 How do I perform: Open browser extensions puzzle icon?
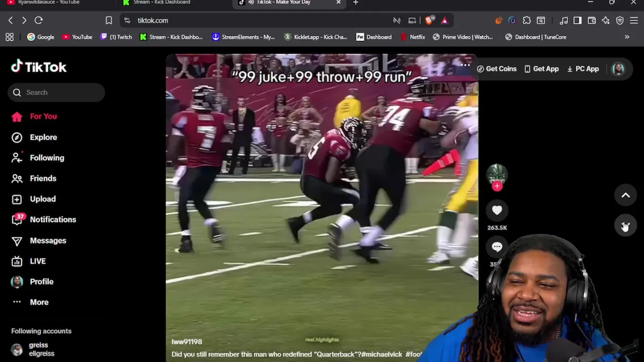pyautogui.click(x=527, y=21)
